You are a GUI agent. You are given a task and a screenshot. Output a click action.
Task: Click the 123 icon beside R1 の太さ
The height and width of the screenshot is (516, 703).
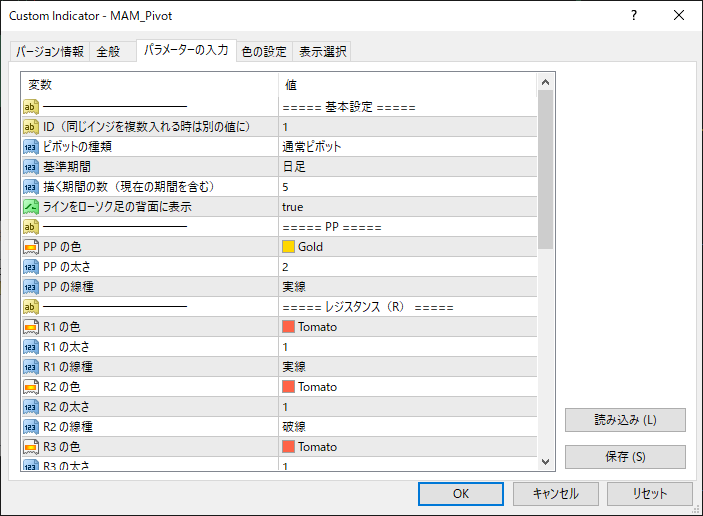pos(31,347)
